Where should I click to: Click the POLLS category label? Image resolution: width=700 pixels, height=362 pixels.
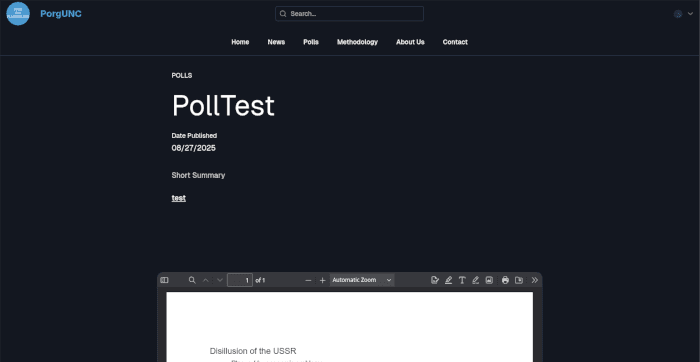point(182,75)
